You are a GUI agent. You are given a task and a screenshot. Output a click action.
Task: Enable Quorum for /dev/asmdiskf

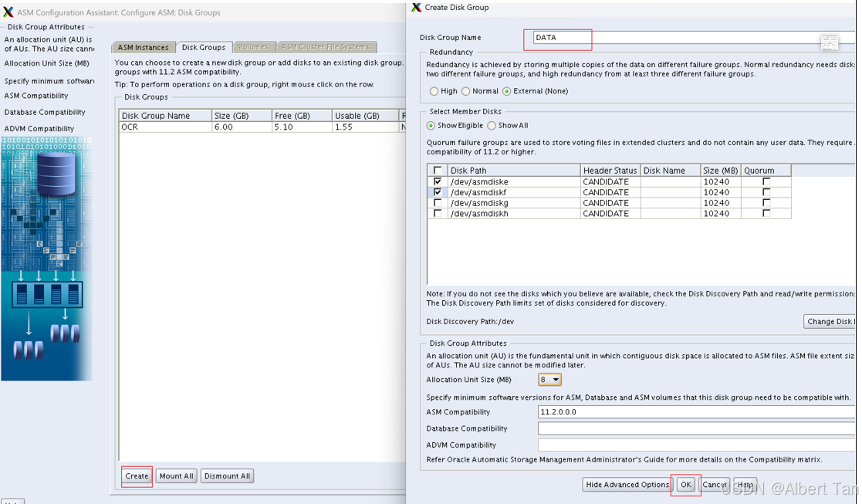[x=766, y=192]
